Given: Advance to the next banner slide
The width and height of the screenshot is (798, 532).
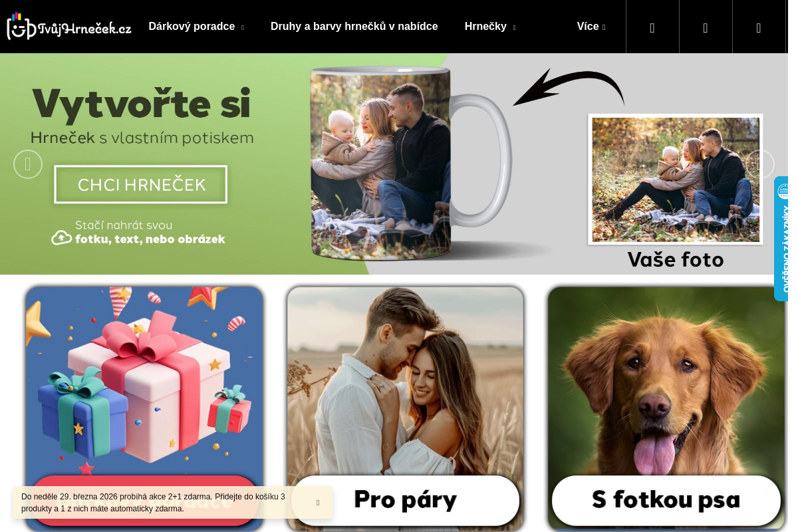Looking at the screenshot, I should (x=760, y=164).
